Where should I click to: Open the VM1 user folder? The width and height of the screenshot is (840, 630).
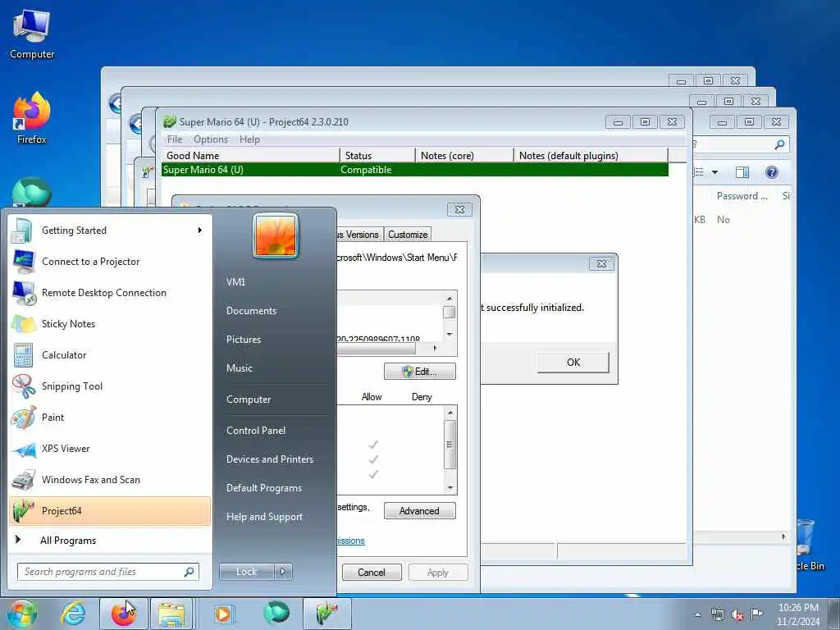235,282
